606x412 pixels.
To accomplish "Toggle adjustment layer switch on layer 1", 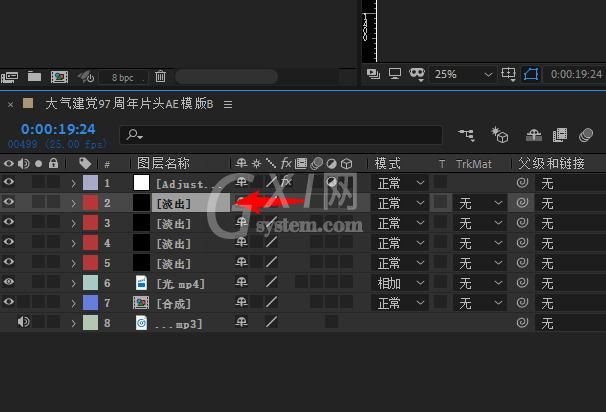I will click(x=331, y=182).
